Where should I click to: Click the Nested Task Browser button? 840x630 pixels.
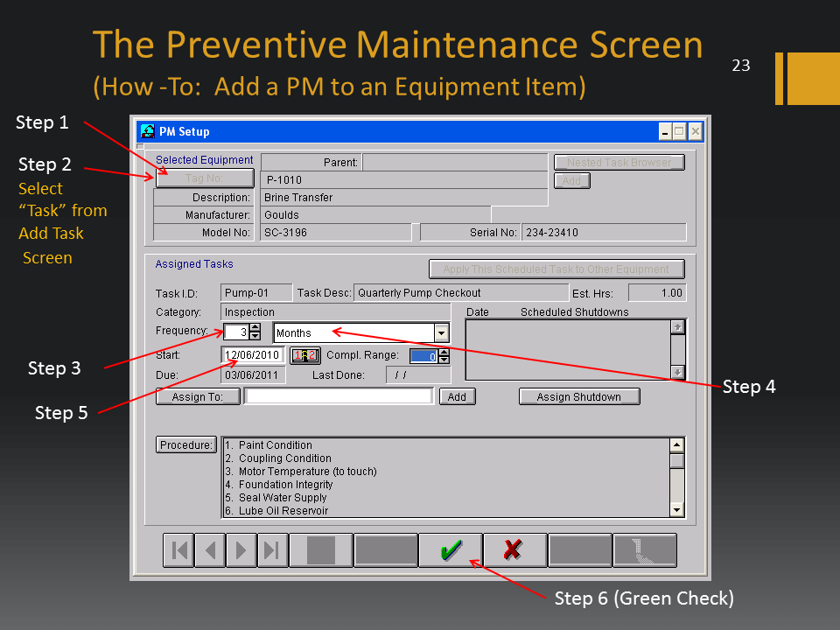point(619,163)
